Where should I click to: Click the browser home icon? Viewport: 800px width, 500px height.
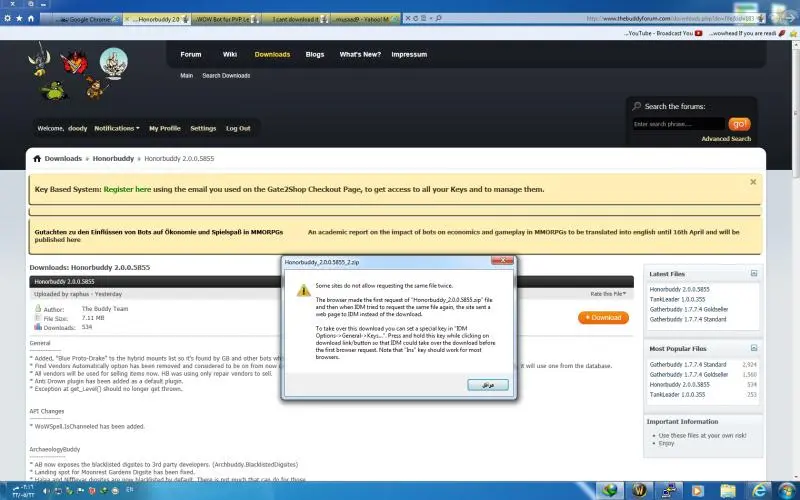(x=31, y=18)
